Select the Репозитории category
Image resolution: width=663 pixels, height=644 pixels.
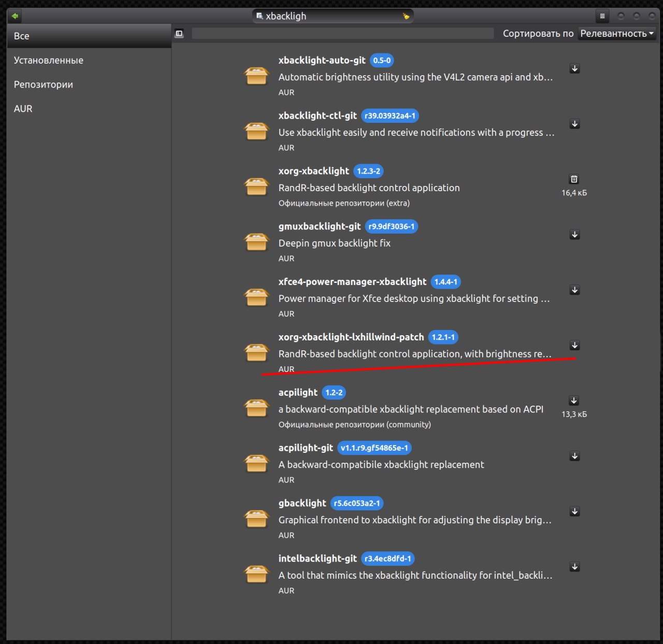tap(89, 84)
